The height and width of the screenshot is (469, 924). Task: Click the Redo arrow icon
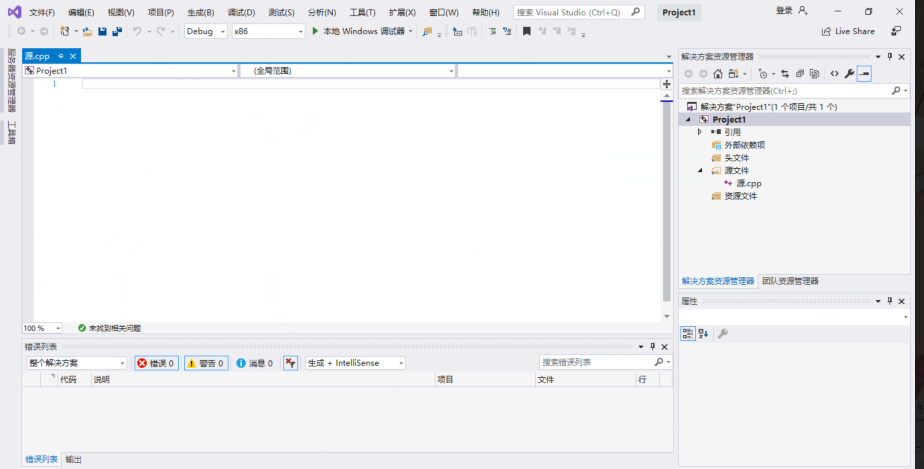pos(160,31)
